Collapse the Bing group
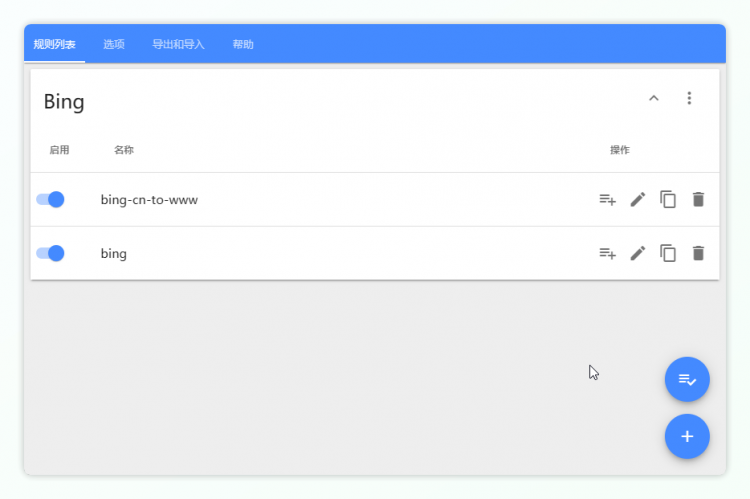Image resolution: width=750 pixels, height=499 pixels. [654, 98]
